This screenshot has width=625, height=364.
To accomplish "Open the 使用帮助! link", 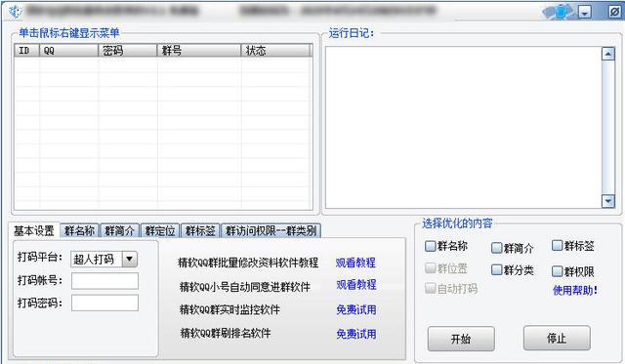I will [575, 291].
